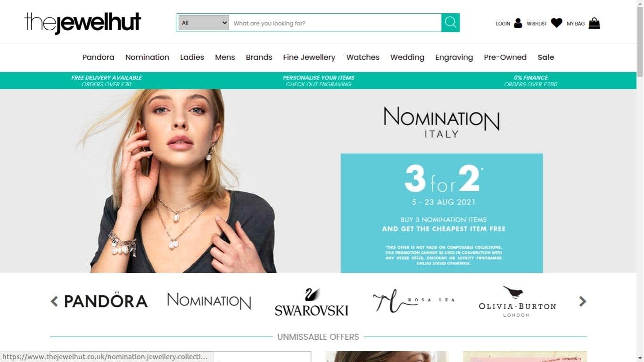Open login via the person icon
The width and height of the screenshot is (644, 362).
(x=518, y=23)
